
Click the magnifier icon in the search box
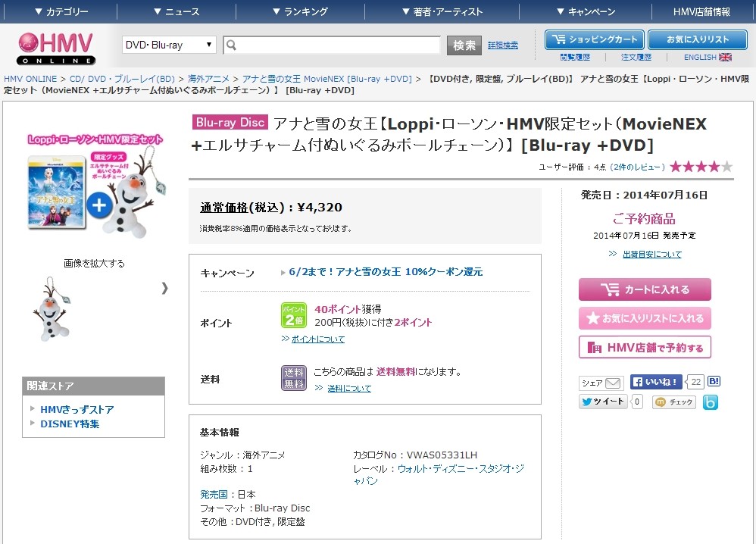coord(232,45)
